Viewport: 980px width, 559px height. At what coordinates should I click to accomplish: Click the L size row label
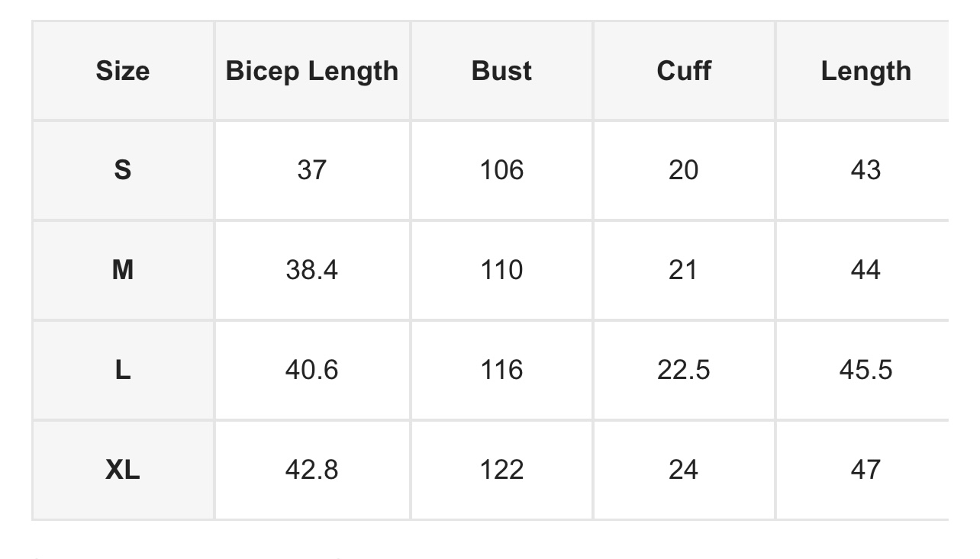(x=123, y=370)
